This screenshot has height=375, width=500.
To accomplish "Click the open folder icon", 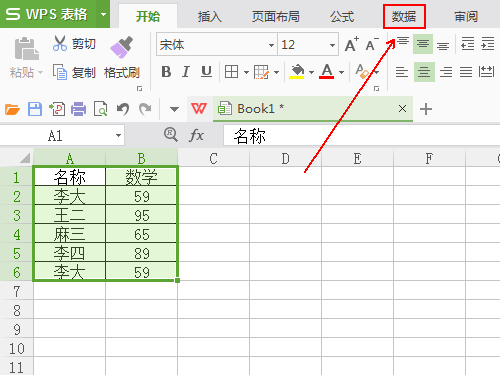I will coord(12,109).
